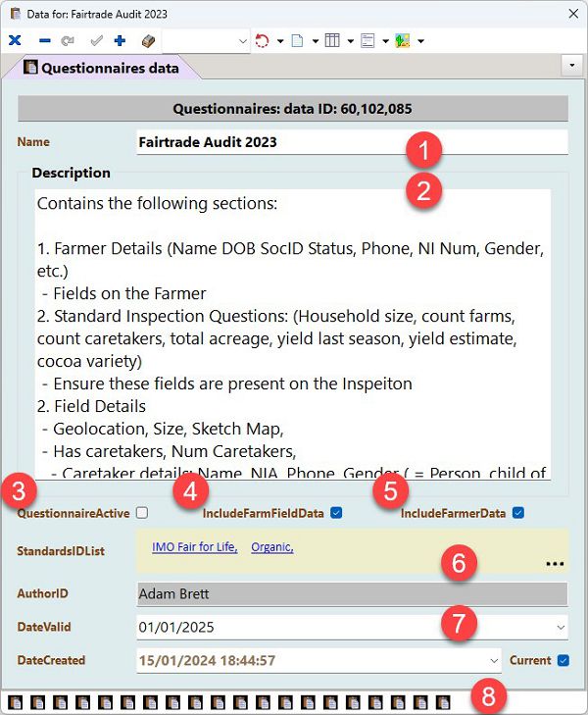Viewport: 588px width, 715px height.
Task: Click the blue X cancel icon in toolbar
Action: (x=15, y=40)
